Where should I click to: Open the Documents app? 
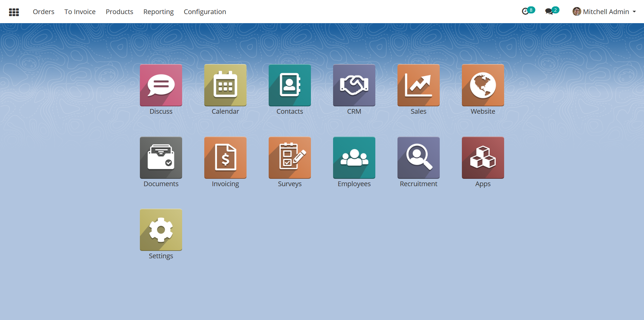(161, 158)
